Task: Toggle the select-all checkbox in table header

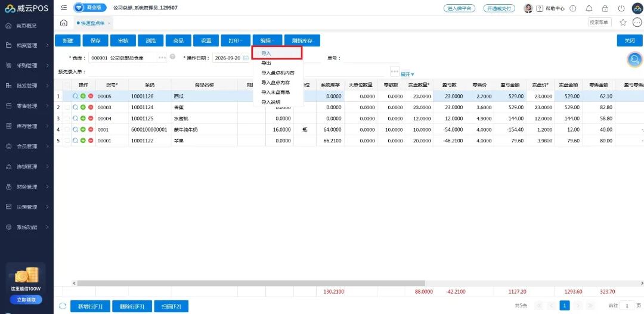Action: (x=67, y=85)
